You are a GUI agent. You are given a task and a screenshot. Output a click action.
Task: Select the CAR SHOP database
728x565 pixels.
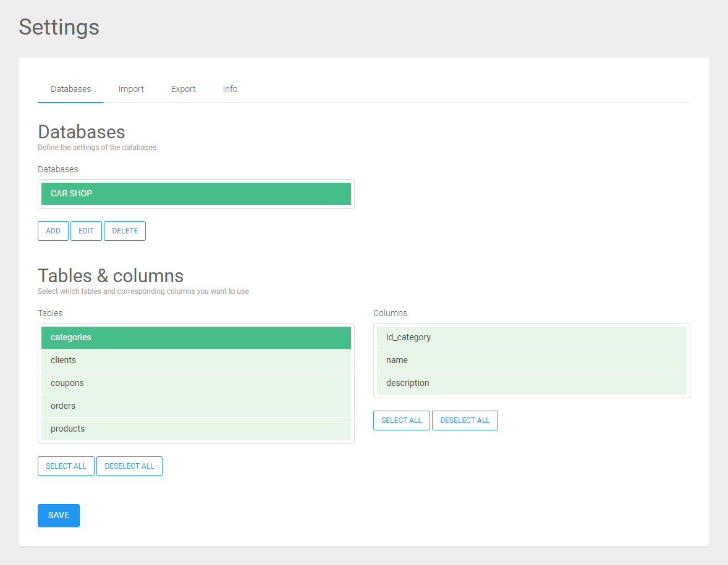coord(196,194)
